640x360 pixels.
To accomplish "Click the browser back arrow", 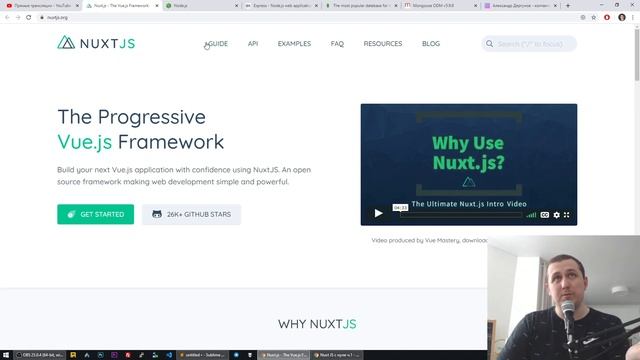I will [x=7, y=18].
